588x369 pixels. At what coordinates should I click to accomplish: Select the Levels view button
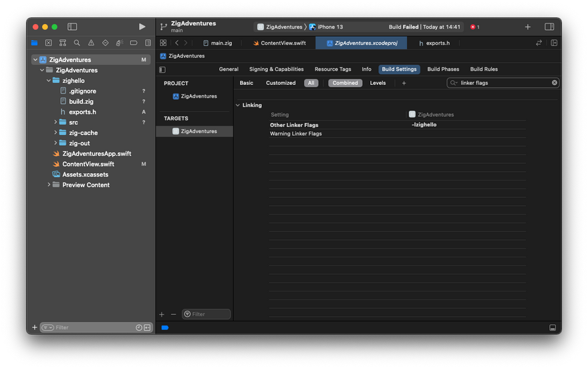coord(378,83)
